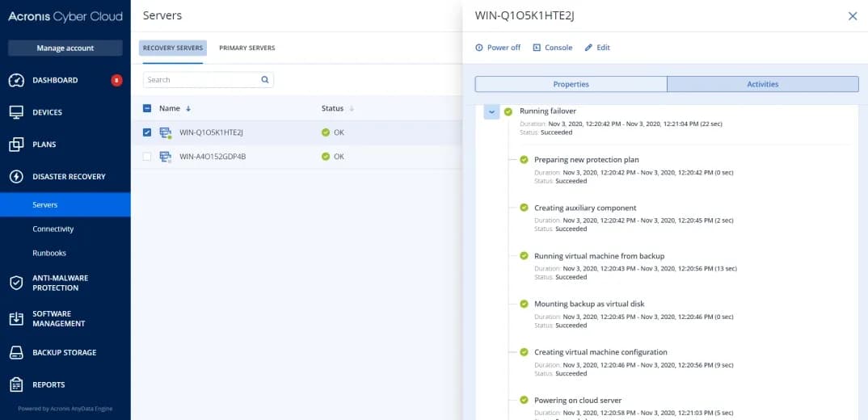Screen dimensions: 868x420
Task: Open the Properties tab
Action: 571,84
